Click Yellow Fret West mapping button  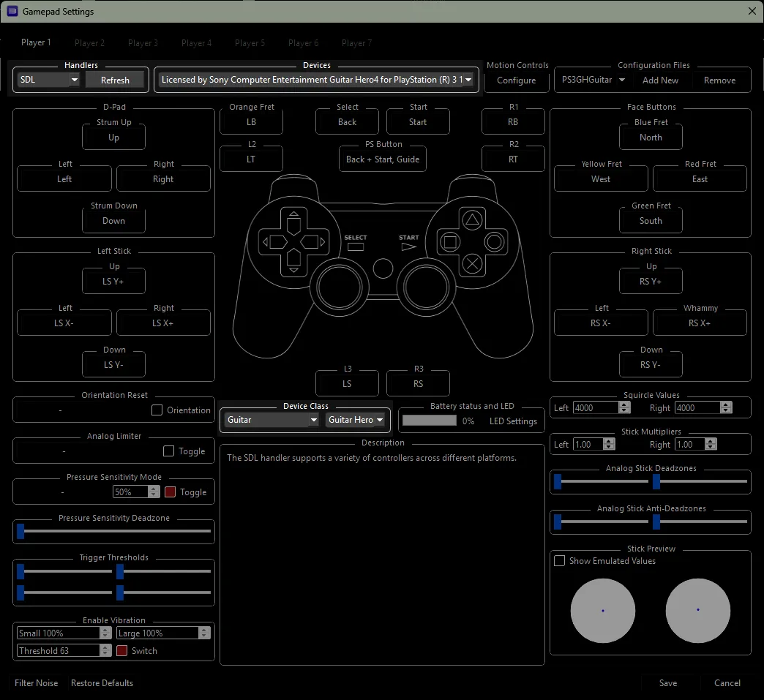(601, 179)
